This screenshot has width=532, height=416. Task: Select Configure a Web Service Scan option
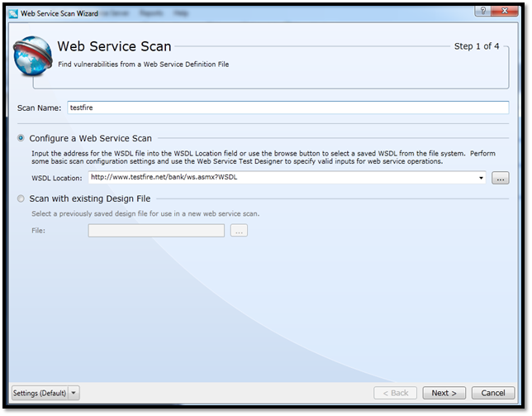pos(21,138)
